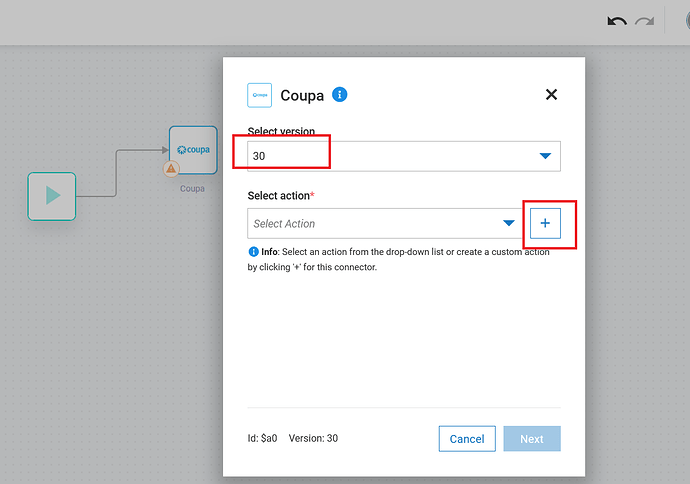Click the Coupa logo in dialog header
Image resolution: width=690 pixels, height=484 pixels.
(x=260, y=95)
